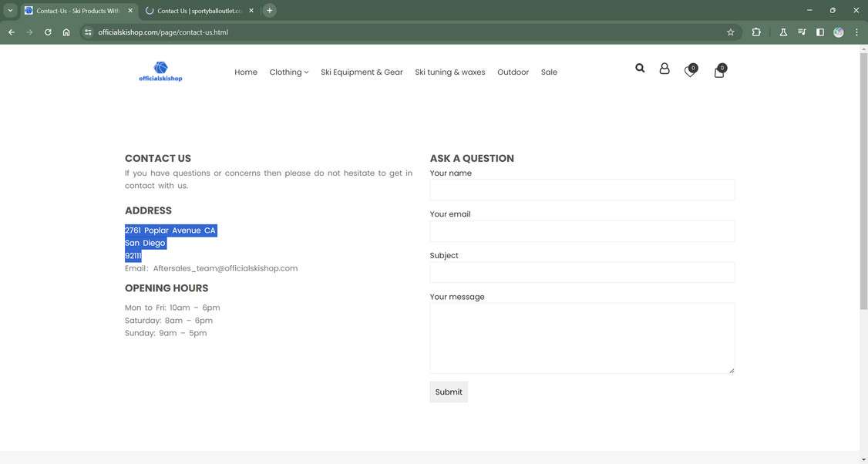Click the highlighted 2761 Poplar Avenue CA text
The width and height of the screenshot is (868, 464).
pyautogui.click(x=170, y=230)
